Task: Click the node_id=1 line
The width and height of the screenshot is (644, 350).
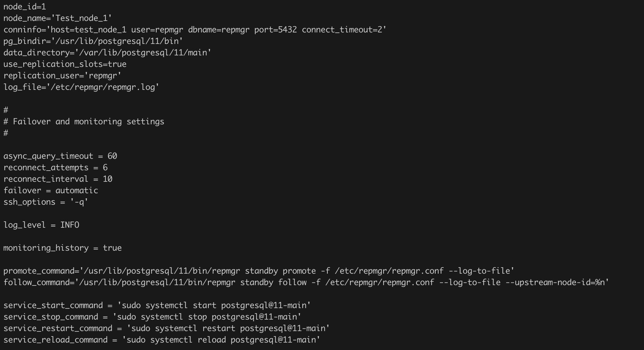Action: click(25, 7)
